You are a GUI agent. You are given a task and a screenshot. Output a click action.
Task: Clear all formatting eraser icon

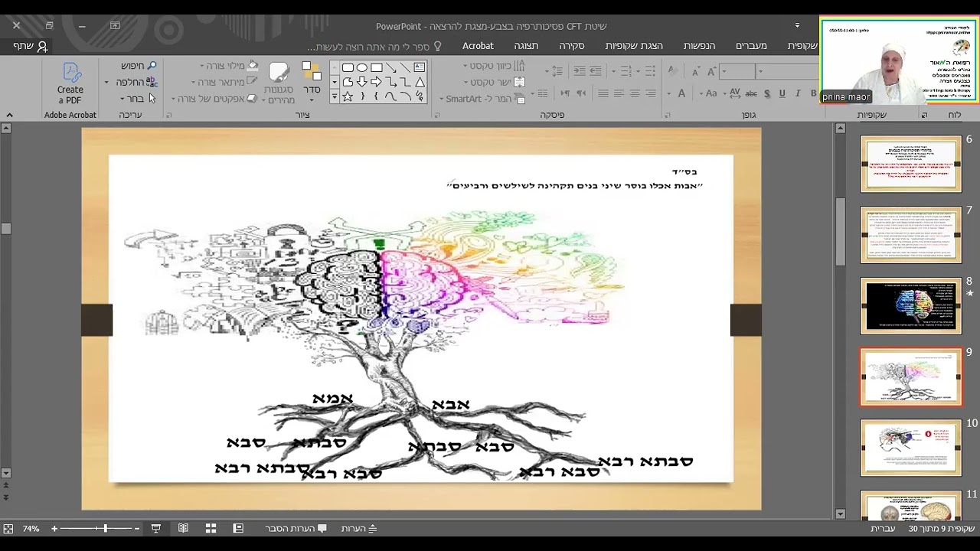coord(672,70)
